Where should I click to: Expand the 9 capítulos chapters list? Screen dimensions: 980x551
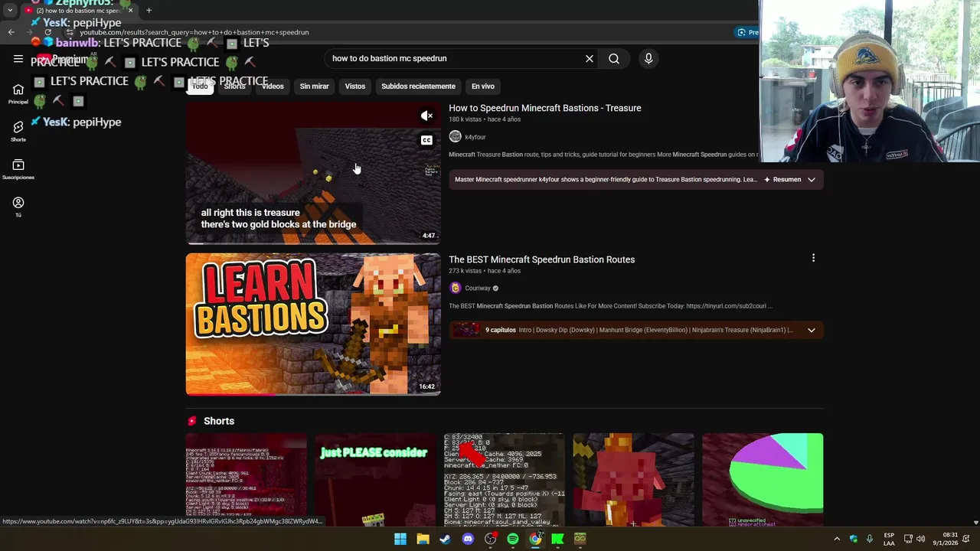coord(812,331)
